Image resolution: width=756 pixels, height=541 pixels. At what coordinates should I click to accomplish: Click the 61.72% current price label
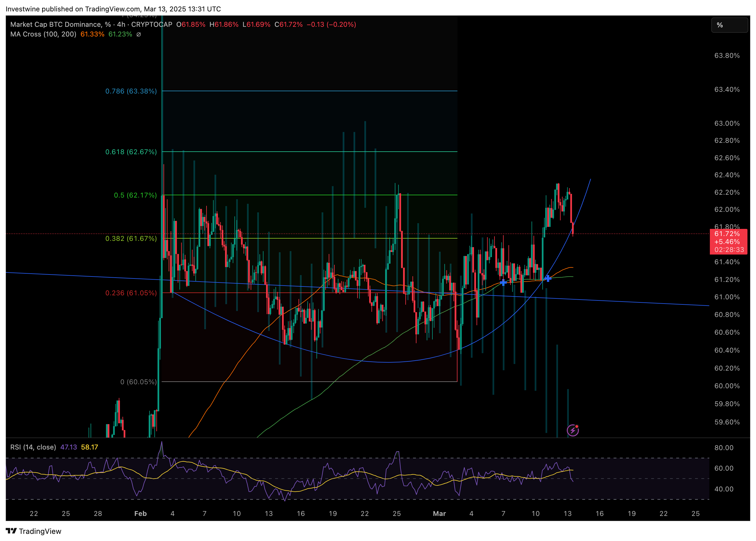(727, 233)
